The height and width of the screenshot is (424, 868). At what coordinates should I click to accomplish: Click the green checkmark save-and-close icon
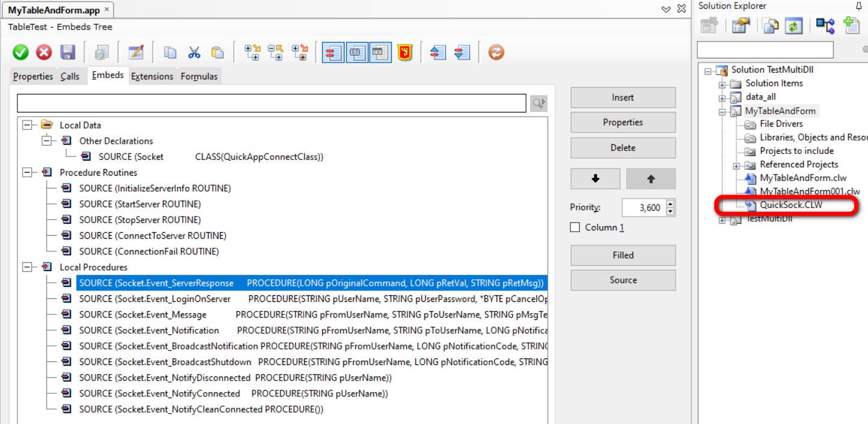[21, 53]
